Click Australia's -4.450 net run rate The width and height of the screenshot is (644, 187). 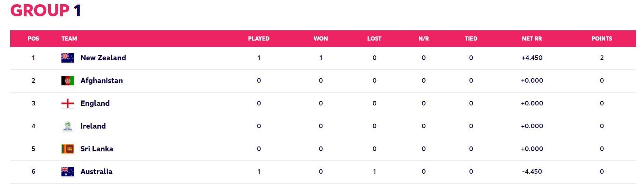tap(532, 171)
